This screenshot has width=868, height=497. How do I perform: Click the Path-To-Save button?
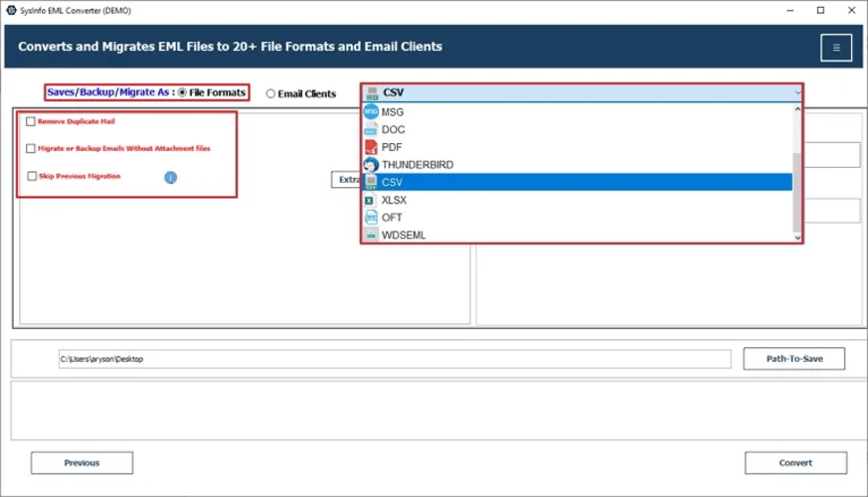793,359
